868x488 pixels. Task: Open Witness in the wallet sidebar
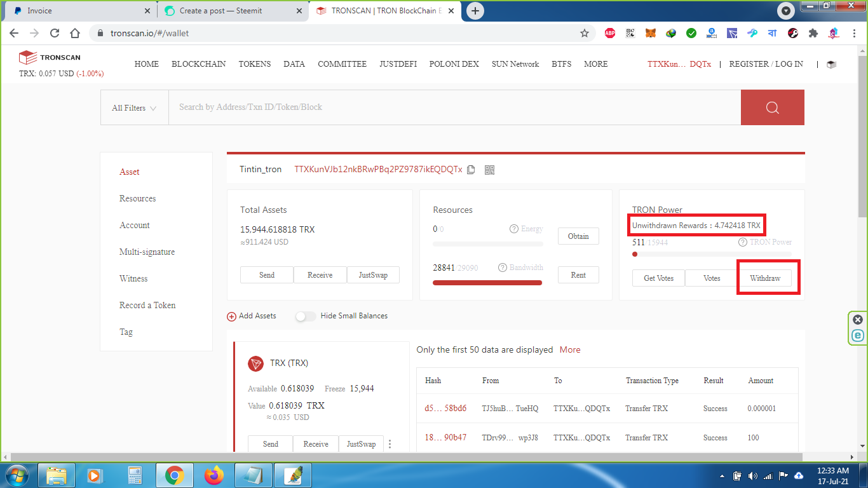[x=133, y=279]
